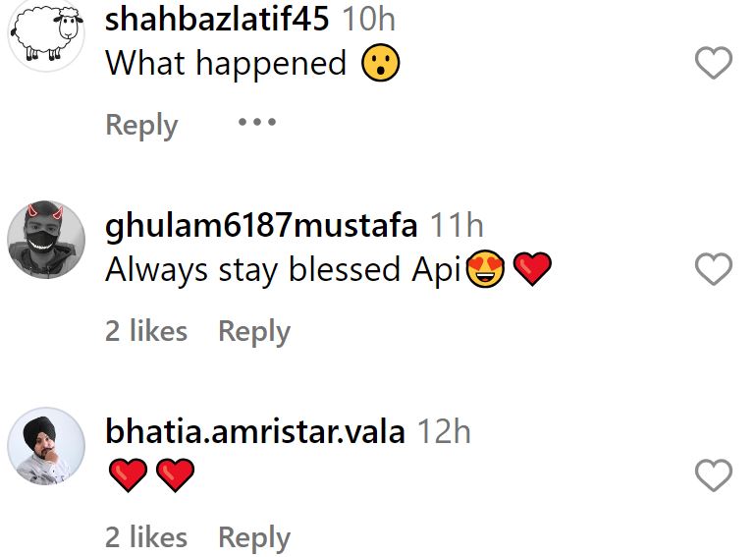The image size is (756, 557).
Task: Like shahbazlatif45's comment with heart icon
Action: pos(714,63)
